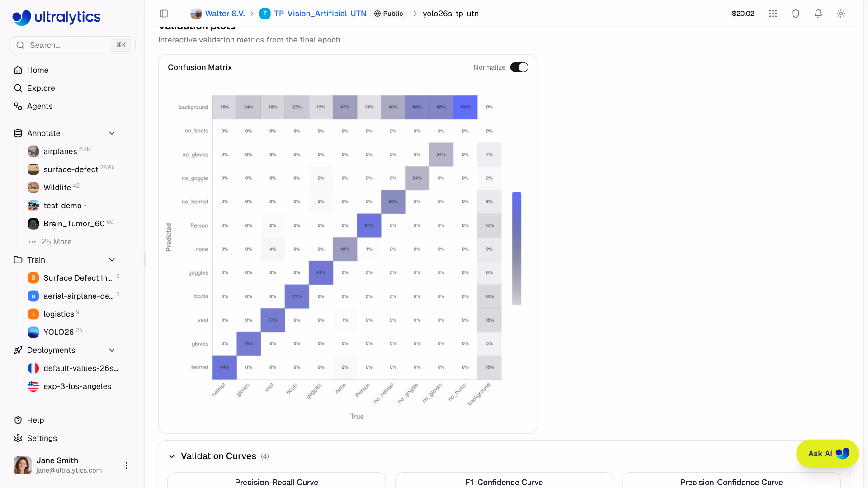Open aerial-airplane-de... project
The image size is (868, 488).
(x=78, y=296)
